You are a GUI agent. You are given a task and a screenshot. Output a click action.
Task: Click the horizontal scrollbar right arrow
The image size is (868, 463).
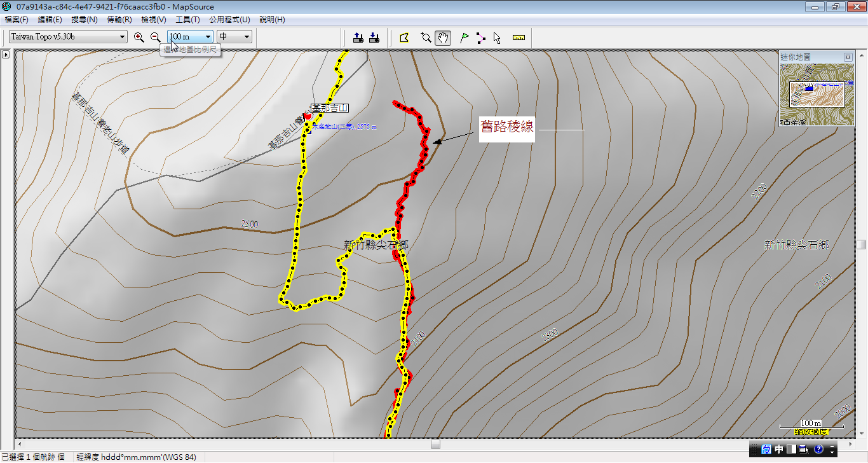[x=851, y=443]
